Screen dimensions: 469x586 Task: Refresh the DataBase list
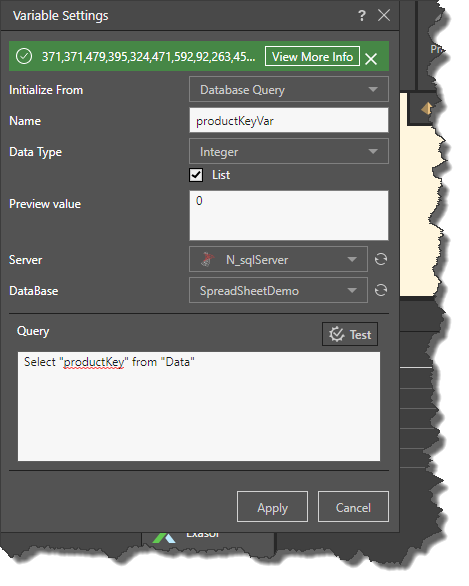tap(381, 290)
